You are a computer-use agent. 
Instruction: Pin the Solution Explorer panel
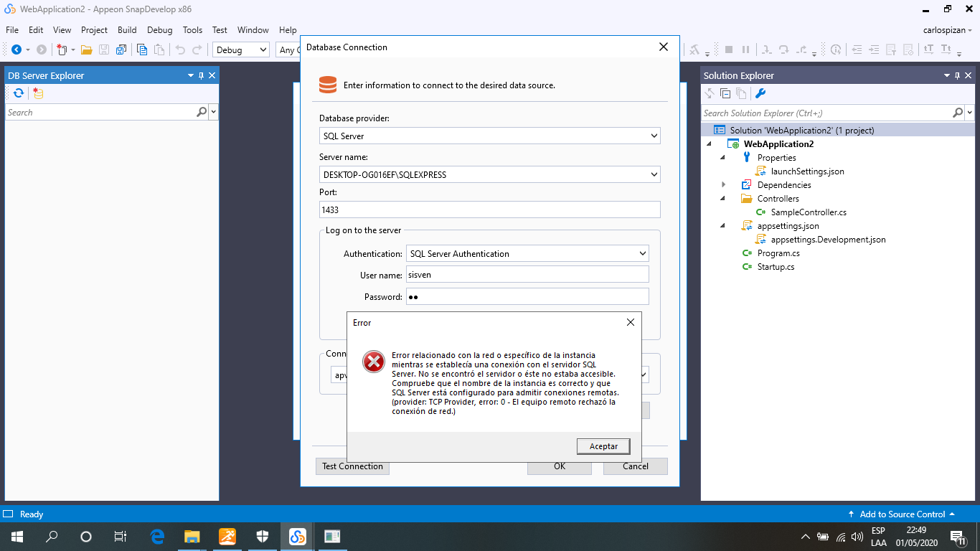point(958,75)
